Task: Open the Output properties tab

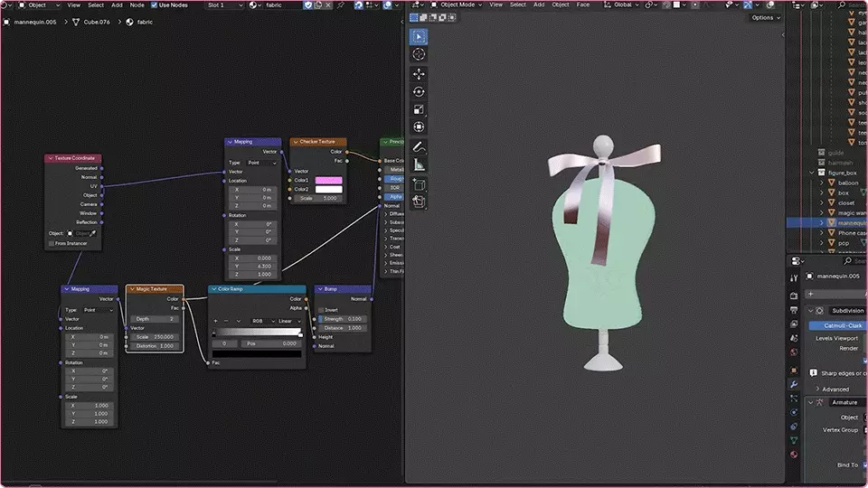Action: (x=794, y=310)
